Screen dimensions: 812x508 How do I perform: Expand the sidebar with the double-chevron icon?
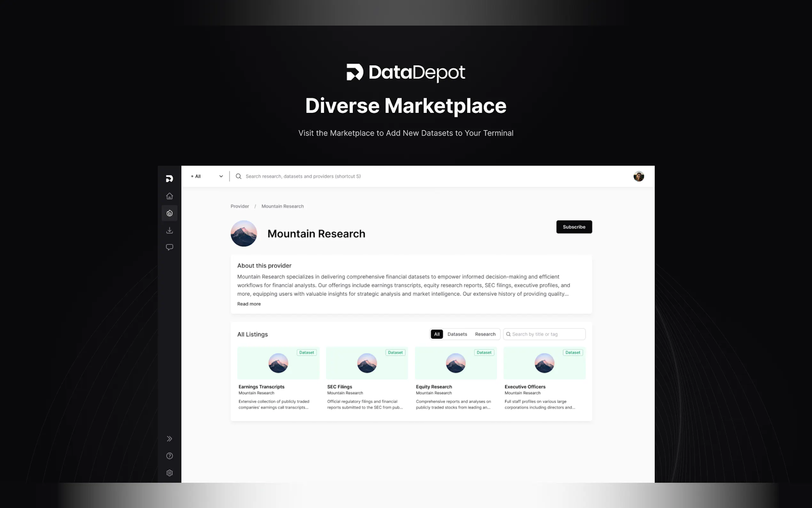tap(169, 439)
